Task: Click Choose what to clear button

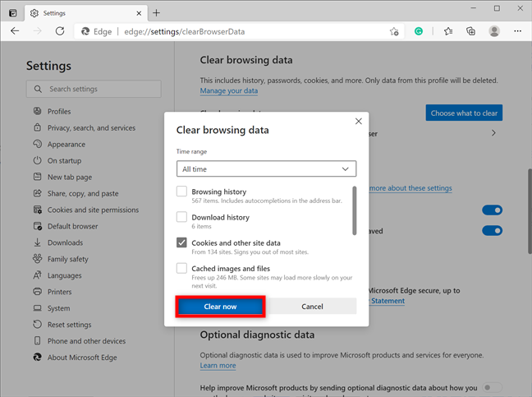Action: click(464, 113)
